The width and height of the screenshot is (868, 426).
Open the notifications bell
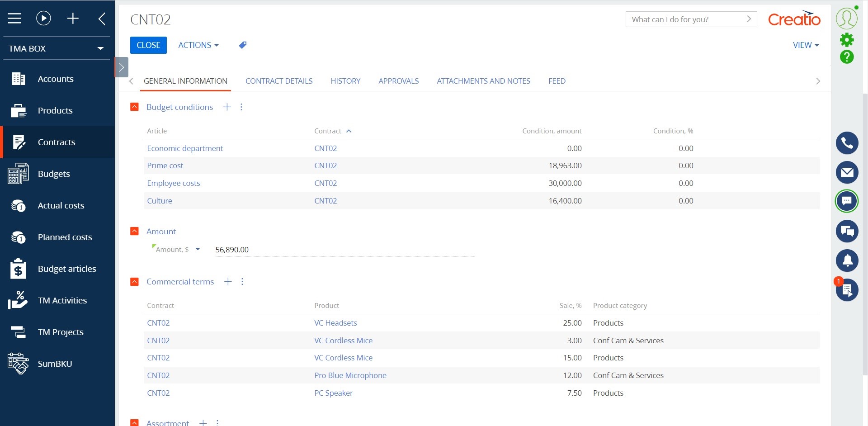[847, 260]
